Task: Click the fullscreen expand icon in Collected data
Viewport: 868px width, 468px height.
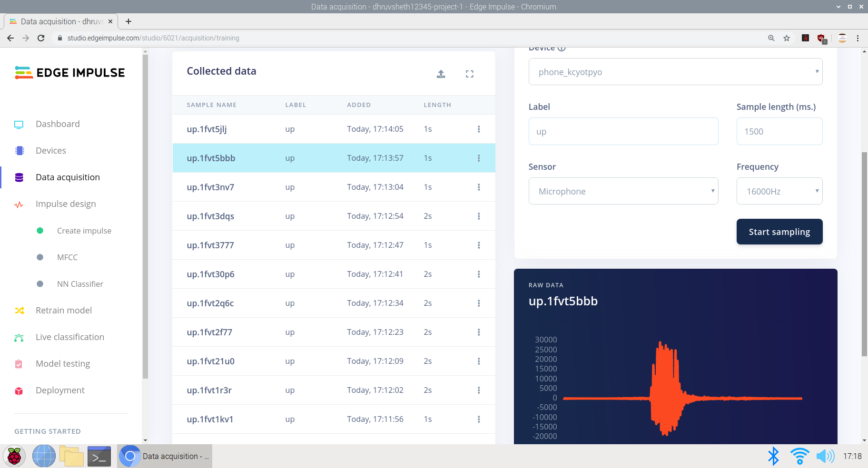Action: 469,74
